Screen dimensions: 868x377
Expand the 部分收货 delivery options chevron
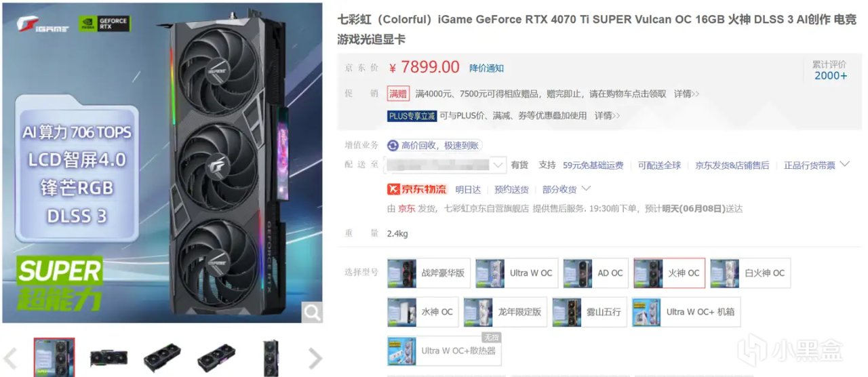pos(587,188)
